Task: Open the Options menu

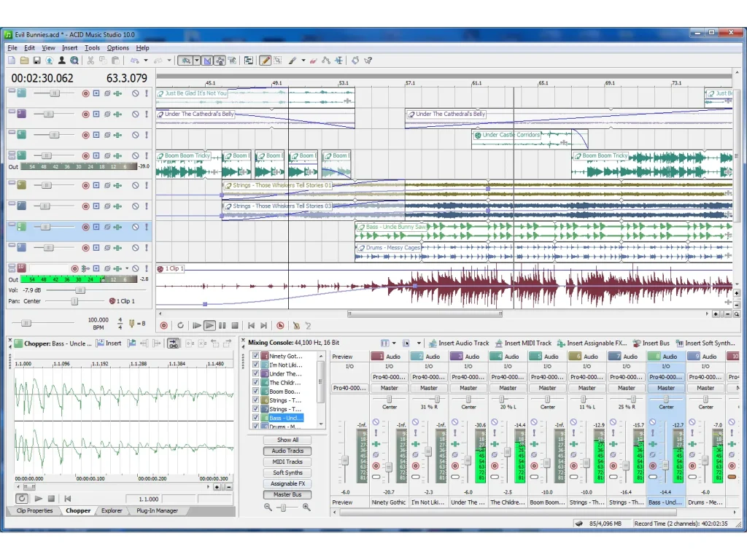Action: (117, 47)
